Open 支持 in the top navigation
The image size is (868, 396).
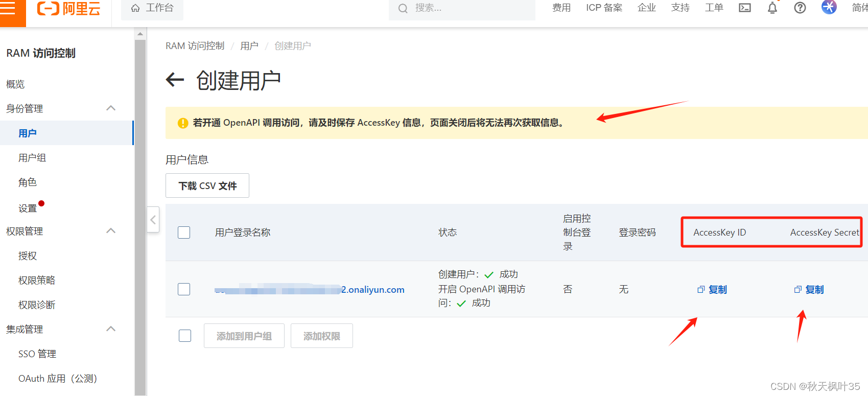pos(681,8)
